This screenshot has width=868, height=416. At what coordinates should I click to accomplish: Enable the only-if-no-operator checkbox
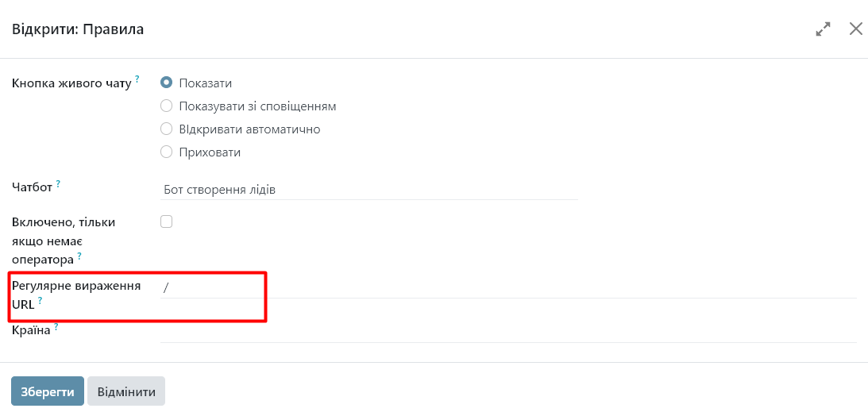click(167, 221)
